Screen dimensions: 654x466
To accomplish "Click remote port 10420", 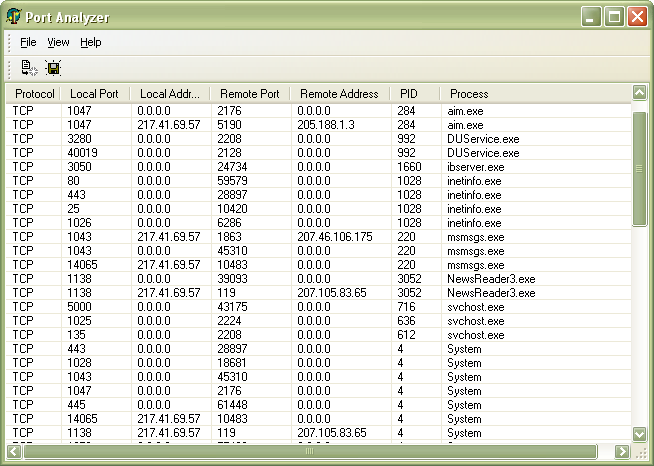I will [232, 209].
